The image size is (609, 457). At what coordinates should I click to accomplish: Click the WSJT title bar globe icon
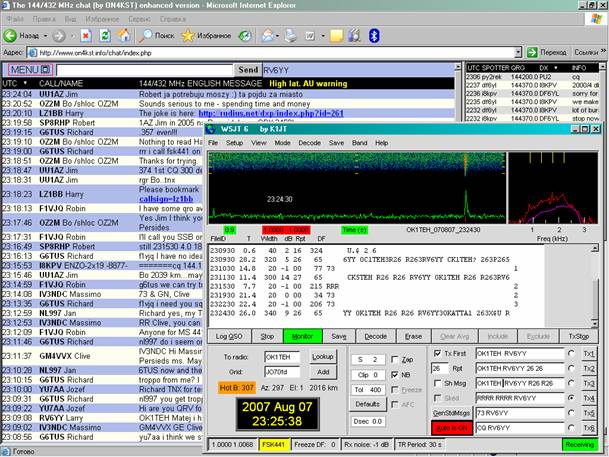(211, 129)
